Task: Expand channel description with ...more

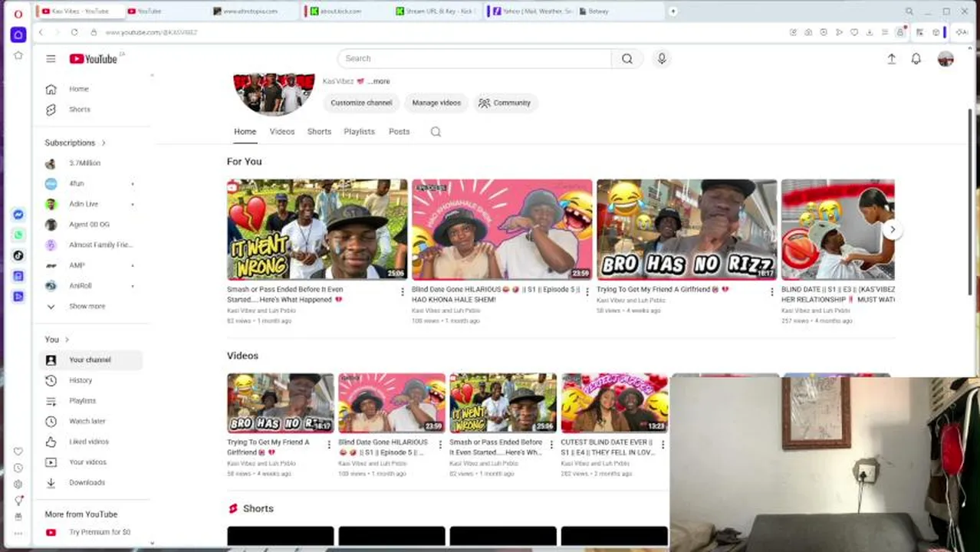Action: [x=380, y=81]
